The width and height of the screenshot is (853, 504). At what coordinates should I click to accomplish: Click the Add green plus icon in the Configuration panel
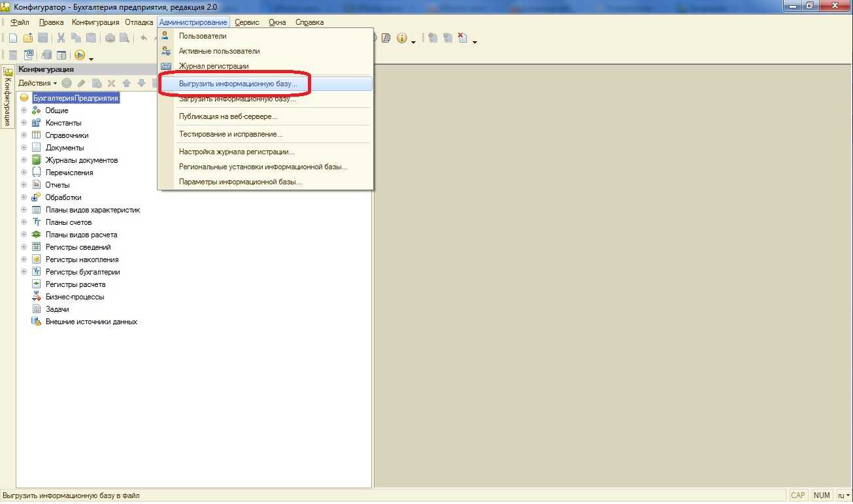pos(67,83)
